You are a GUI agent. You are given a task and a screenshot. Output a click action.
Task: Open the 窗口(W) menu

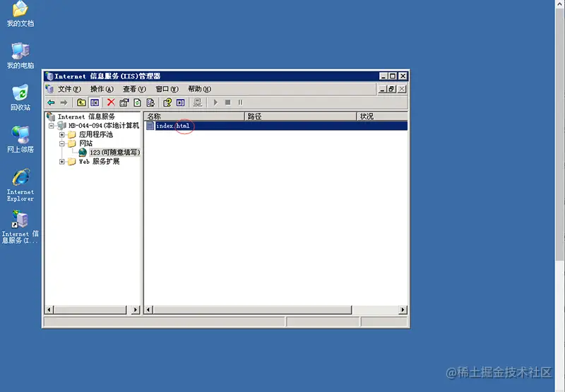click(167, 89)
